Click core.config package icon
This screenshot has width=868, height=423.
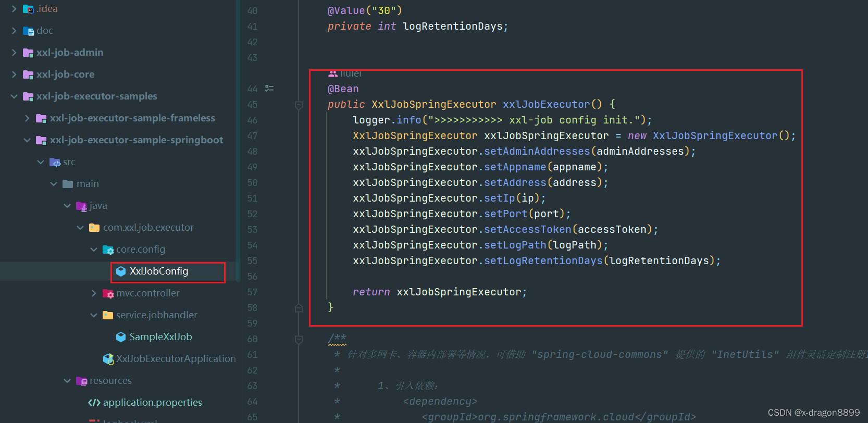[x=108, y=250]
